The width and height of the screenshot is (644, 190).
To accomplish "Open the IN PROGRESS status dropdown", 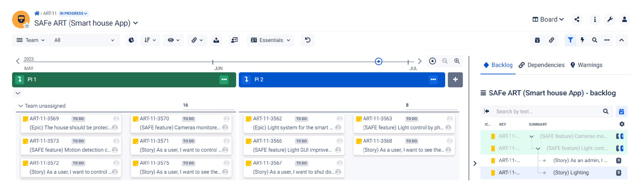I will [73, 13].
